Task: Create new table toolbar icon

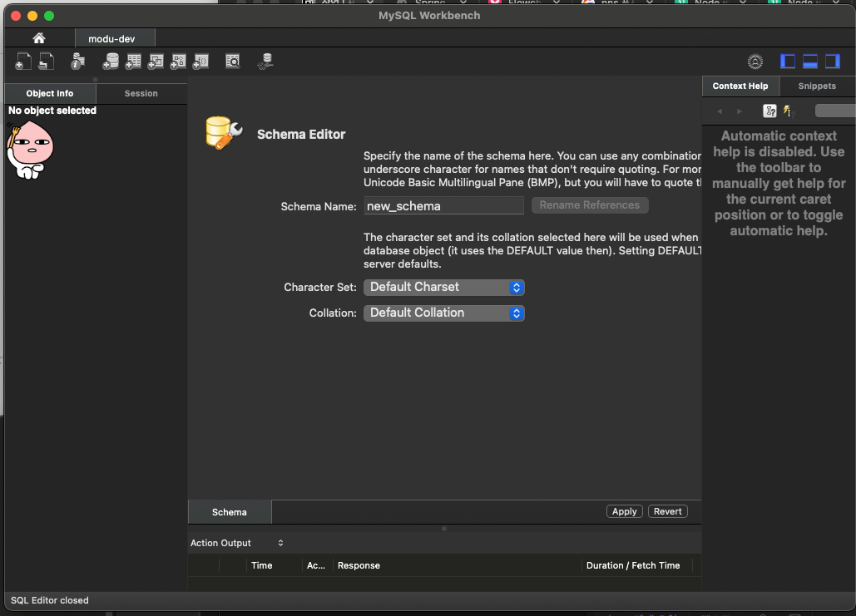Action: 133,62
